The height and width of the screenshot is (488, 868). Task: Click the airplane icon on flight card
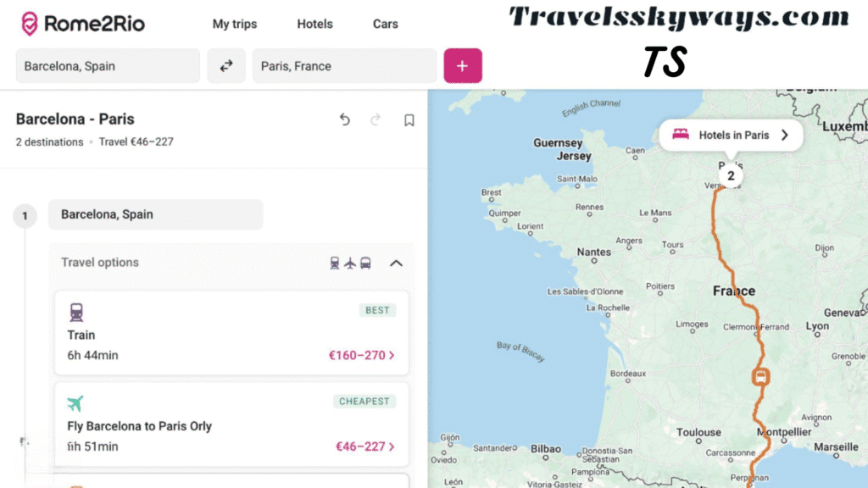point(75,403)
